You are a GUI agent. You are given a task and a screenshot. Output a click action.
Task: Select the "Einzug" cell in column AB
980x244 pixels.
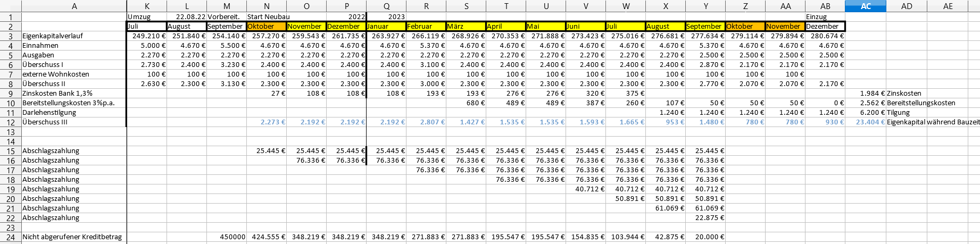click(x=825, y=17)
